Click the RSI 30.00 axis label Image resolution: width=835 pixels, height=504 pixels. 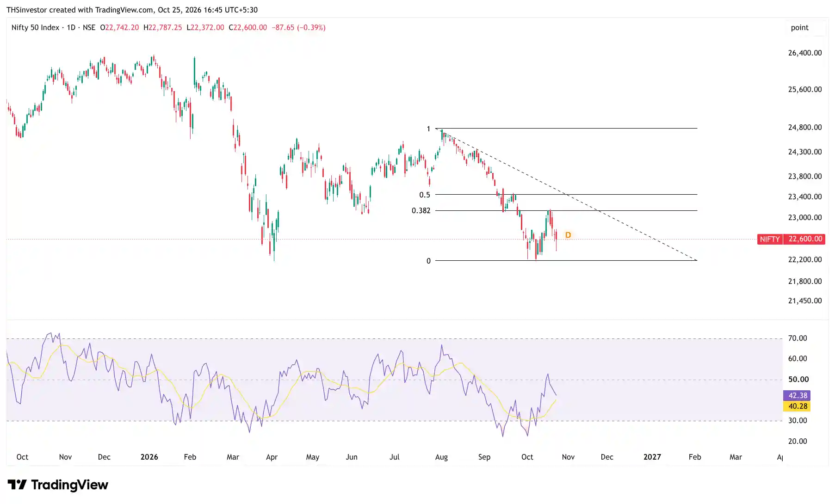[x=798, y=420]
